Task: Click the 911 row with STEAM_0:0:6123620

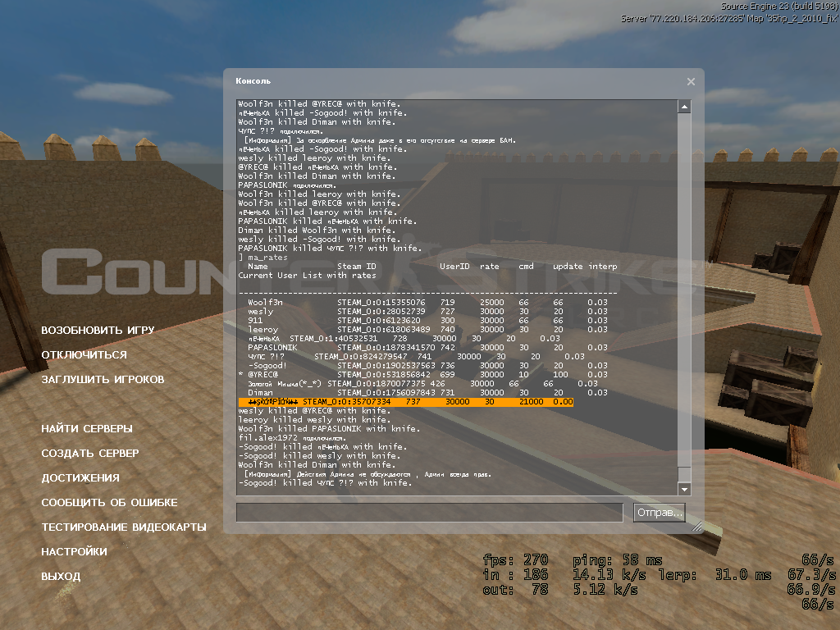Action: (x=427, y=321)
